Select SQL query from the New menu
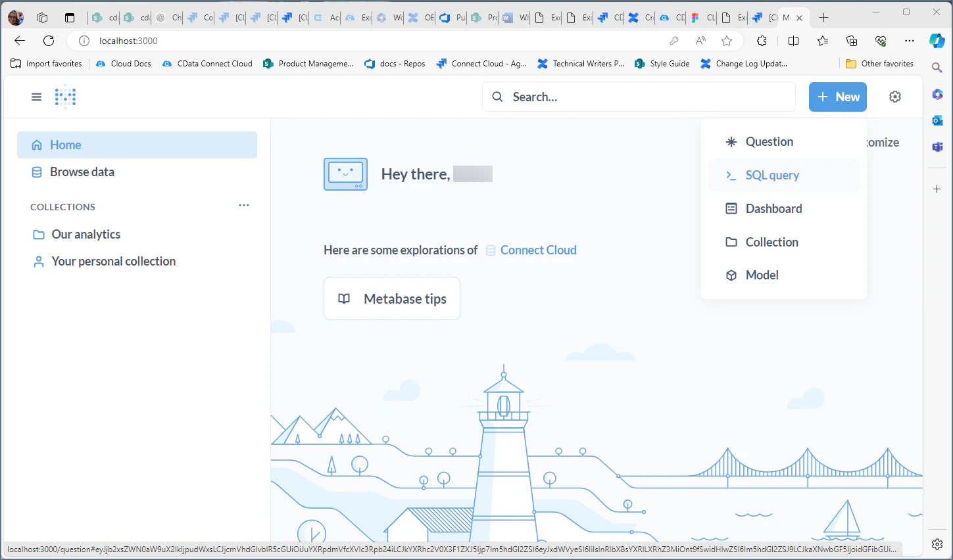 pos(772,175)
